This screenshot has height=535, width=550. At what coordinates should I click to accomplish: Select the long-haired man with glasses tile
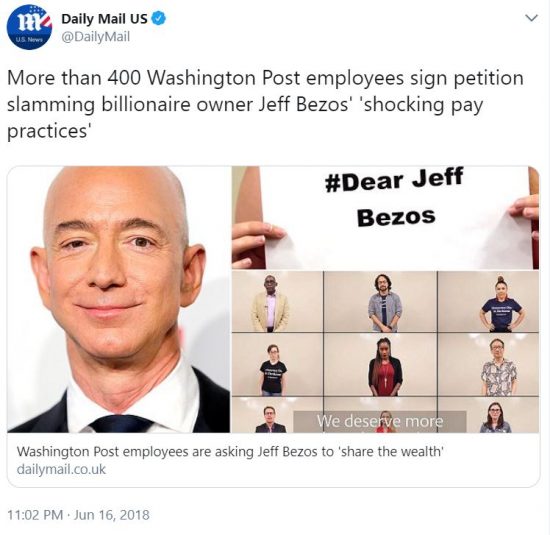(380, 301)
